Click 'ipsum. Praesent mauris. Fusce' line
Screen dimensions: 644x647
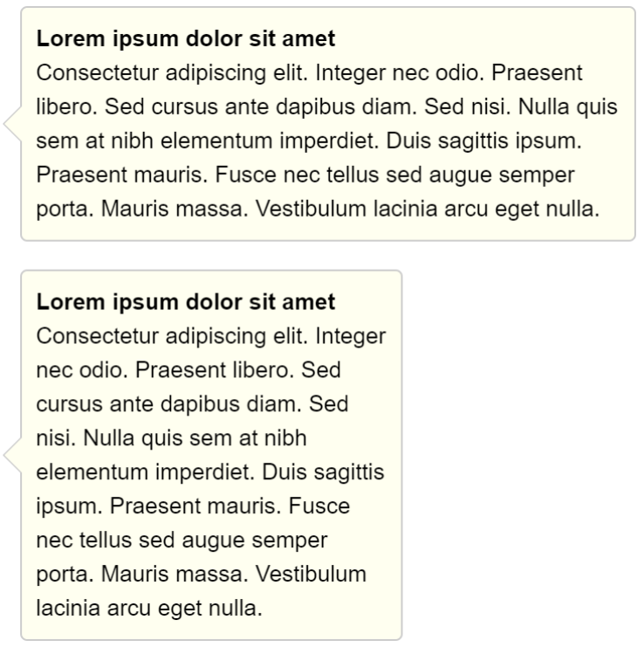point(193,506)
